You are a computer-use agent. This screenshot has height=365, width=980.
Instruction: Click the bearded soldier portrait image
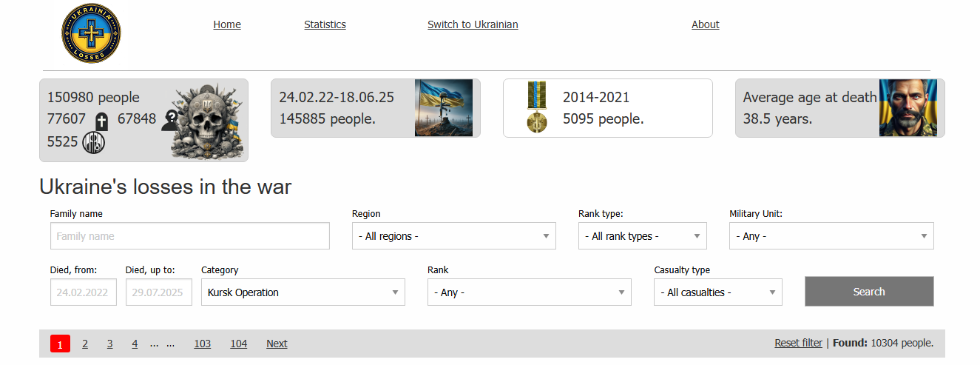click(x=908, y=108)
